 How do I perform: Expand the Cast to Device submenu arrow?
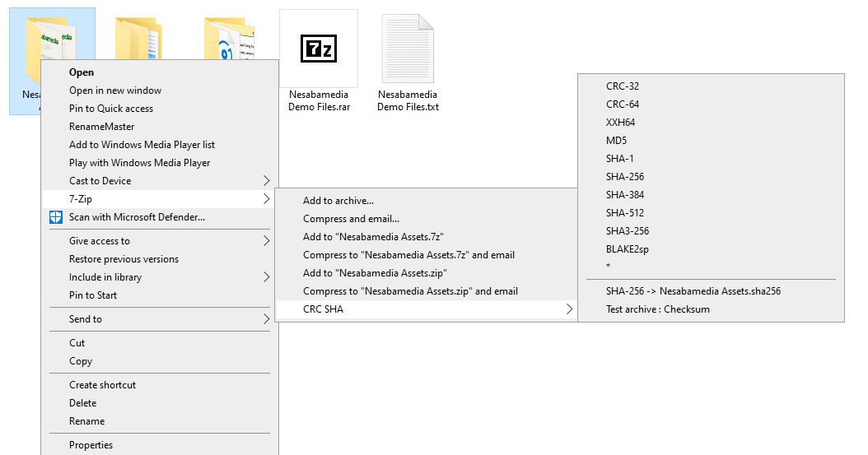tap(266, 181)
